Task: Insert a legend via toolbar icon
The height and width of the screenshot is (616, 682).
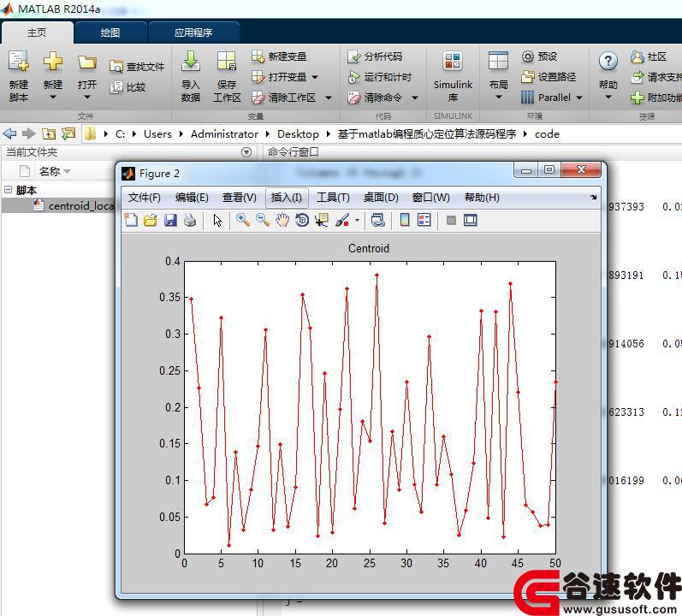Action: (x=424, y=220)
